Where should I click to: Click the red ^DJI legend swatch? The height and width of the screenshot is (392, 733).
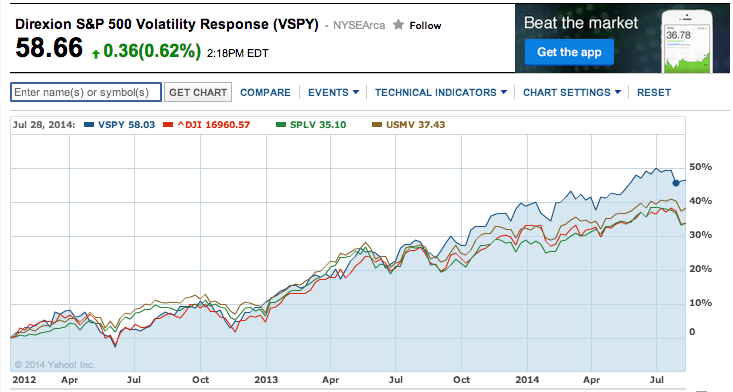[168, 125]
